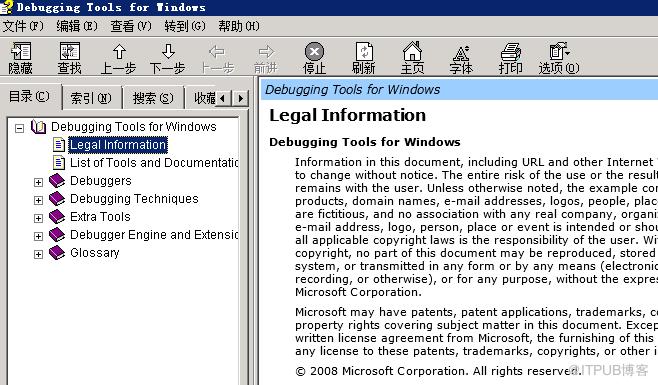Click the Stop (停止) icon
The image size is (658, 385).
pyautogui.click(x=314, y=52)
